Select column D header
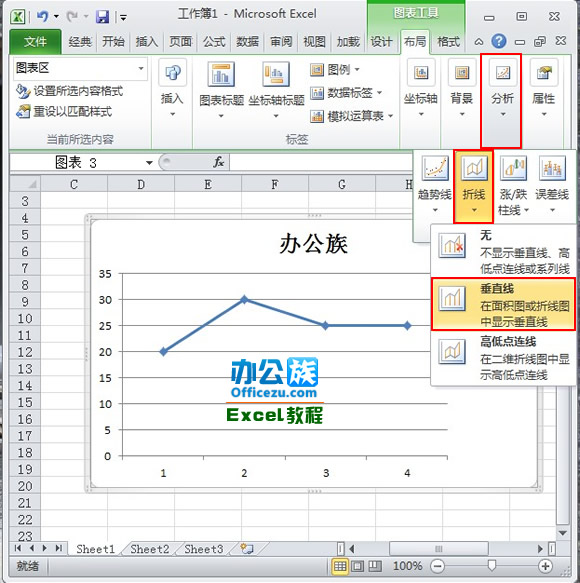580x583 pixels. coord(141,184)
